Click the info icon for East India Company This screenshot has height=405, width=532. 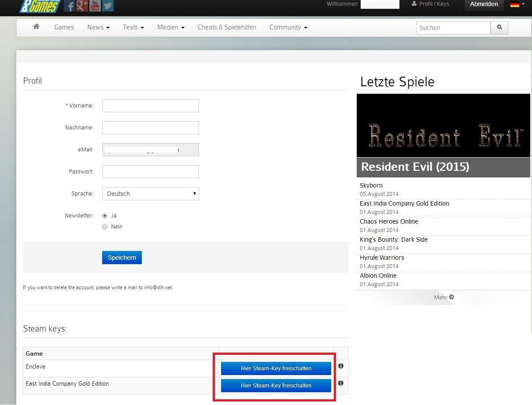[341, 383]
